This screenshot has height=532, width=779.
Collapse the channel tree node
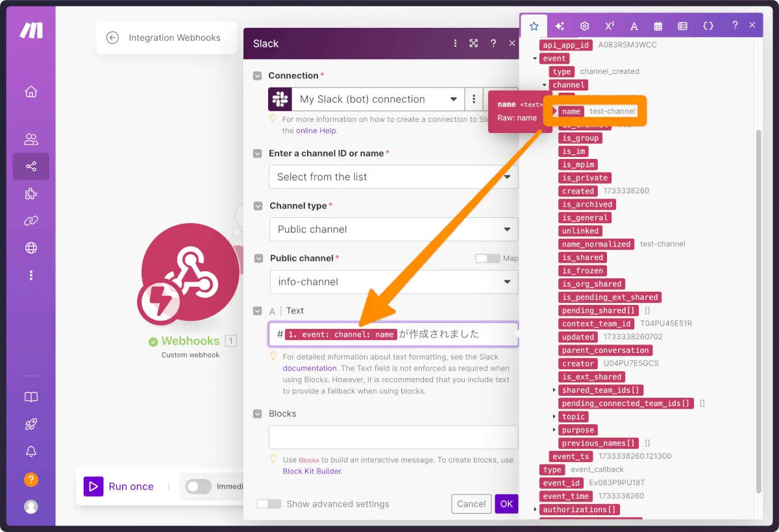click(544, 85)
